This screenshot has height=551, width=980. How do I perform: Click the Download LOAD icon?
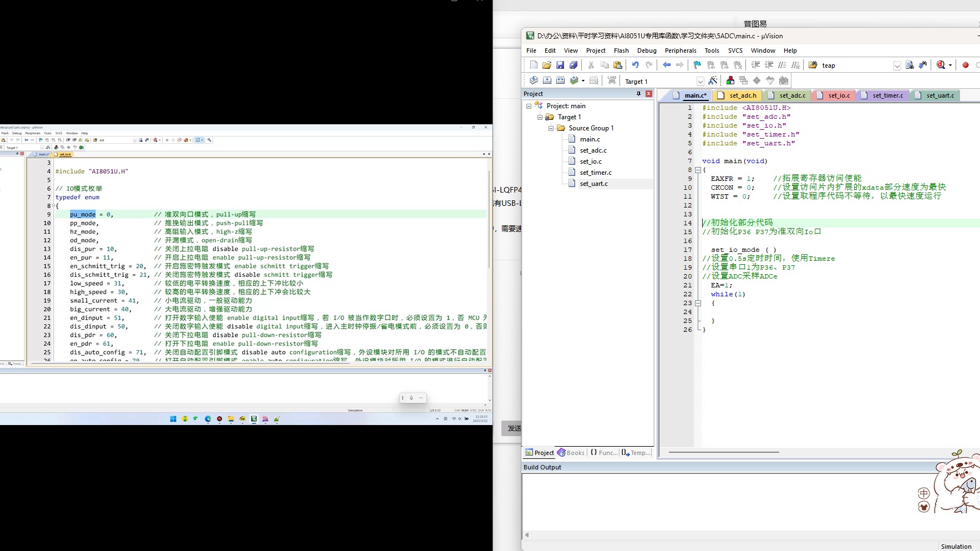pos(612,80)
